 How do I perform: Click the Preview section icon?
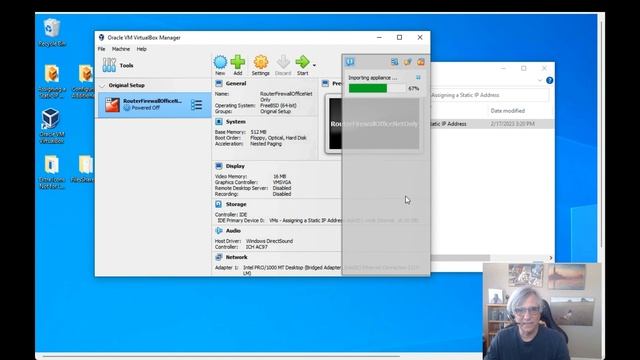325,83
